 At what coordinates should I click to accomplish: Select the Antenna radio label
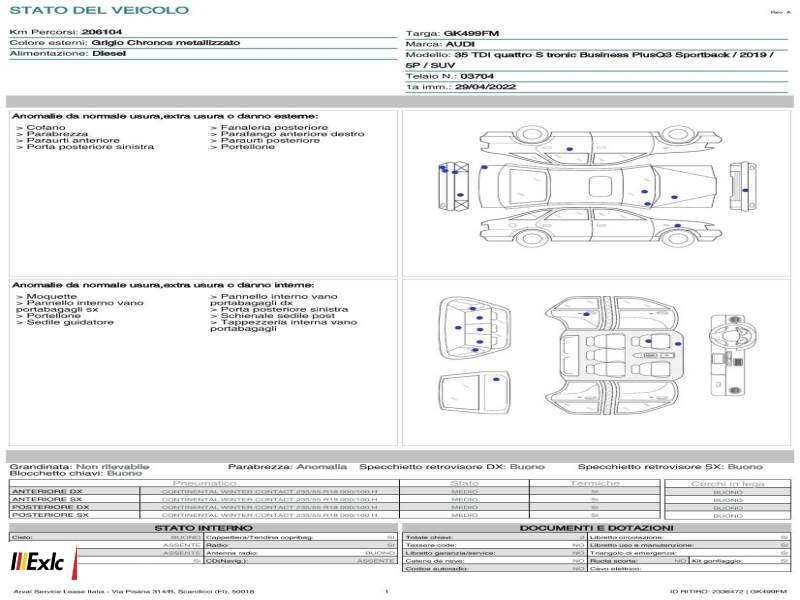coord(232,553)
